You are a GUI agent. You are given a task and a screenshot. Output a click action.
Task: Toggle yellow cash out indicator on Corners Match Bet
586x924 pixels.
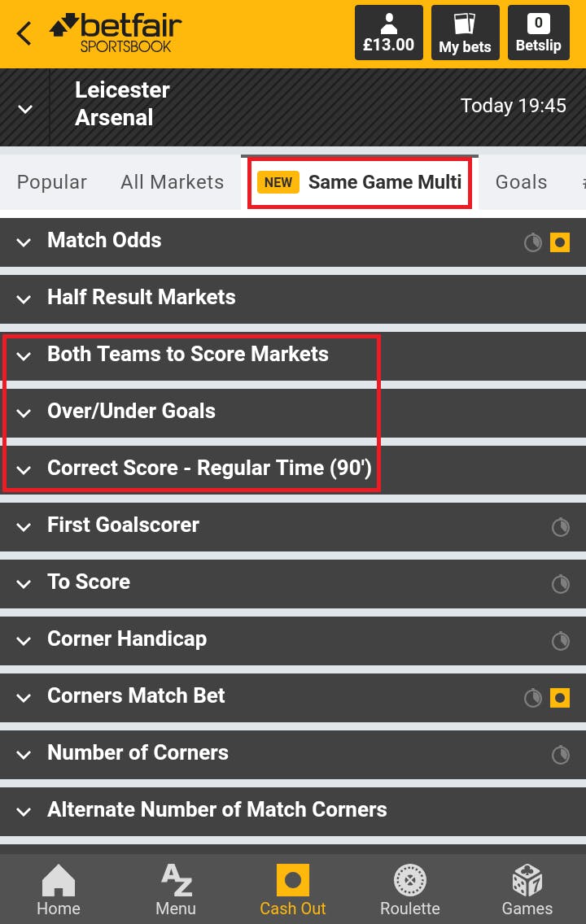pos(559,698)
